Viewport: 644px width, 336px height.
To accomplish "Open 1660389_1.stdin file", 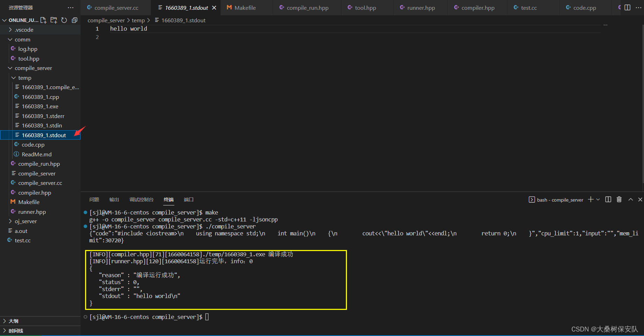I will click(x=40, y=126).
